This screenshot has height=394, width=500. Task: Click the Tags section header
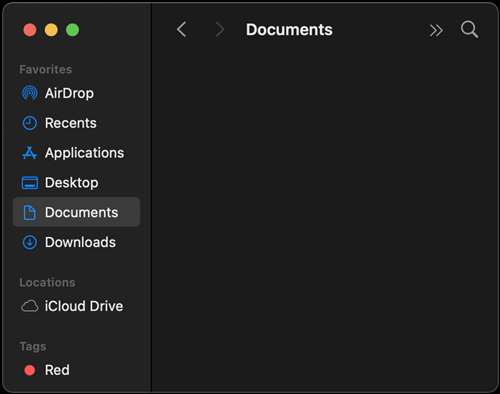[x=33, y=346]
